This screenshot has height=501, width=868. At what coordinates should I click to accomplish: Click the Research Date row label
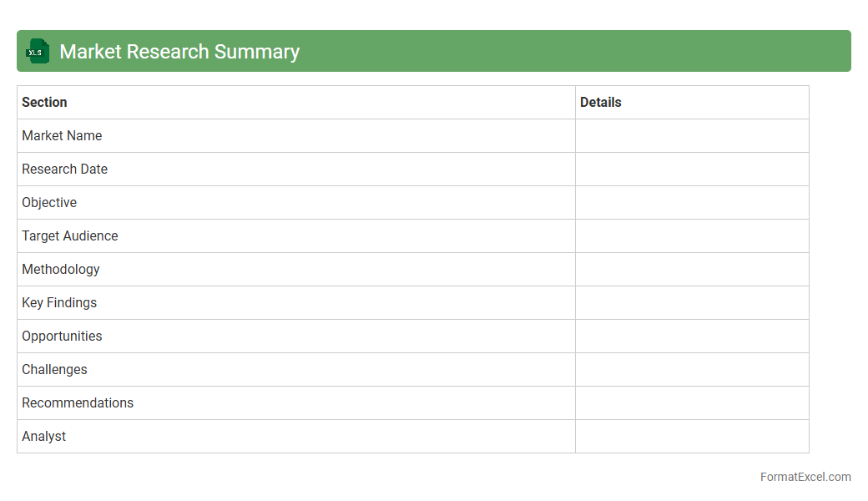point(64,169)
